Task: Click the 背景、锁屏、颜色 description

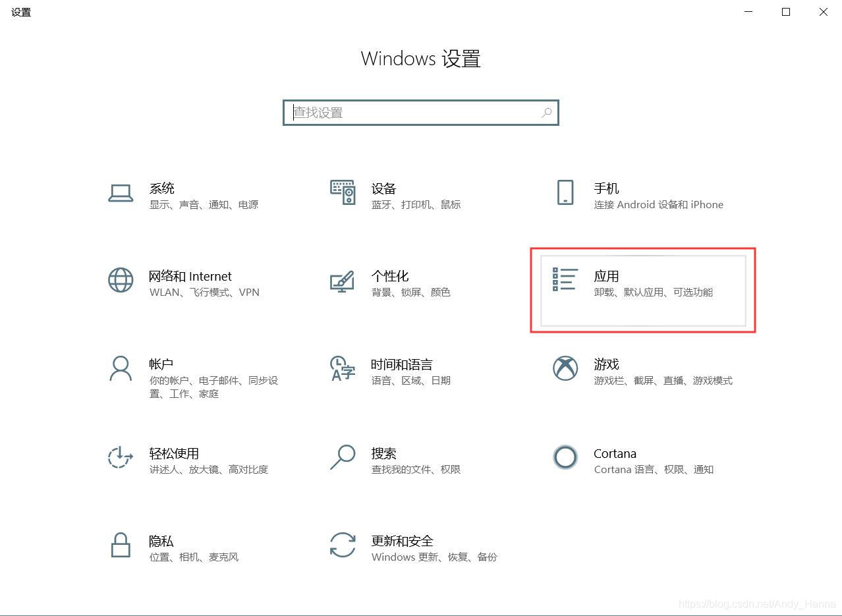Action: click(x=410, y=293)
